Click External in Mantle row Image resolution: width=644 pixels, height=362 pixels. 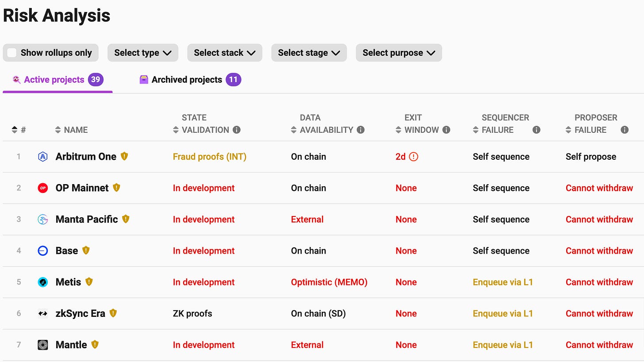click(x=307, y=345)
